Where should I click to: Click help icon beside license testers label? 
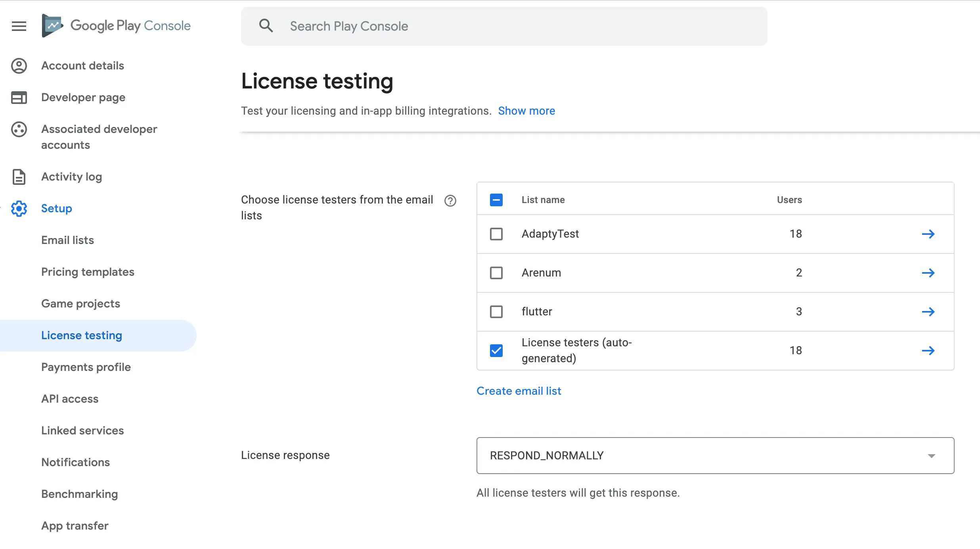click(x=450, y=201)
